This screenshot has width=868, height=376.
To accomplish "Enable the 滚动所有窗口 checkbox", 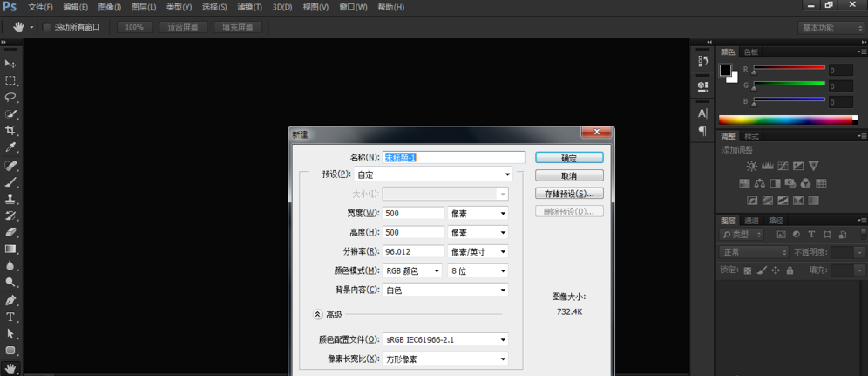I will coord(46,27).
